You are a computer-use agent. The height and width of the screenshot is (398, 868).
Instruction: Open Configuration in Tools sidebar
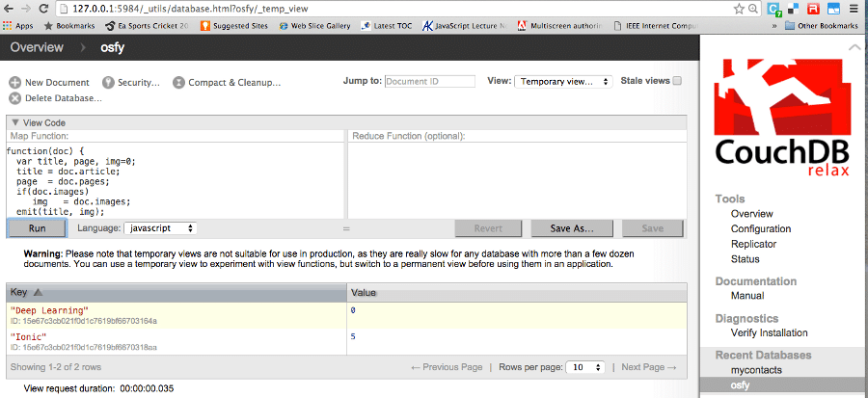(760, 228)
